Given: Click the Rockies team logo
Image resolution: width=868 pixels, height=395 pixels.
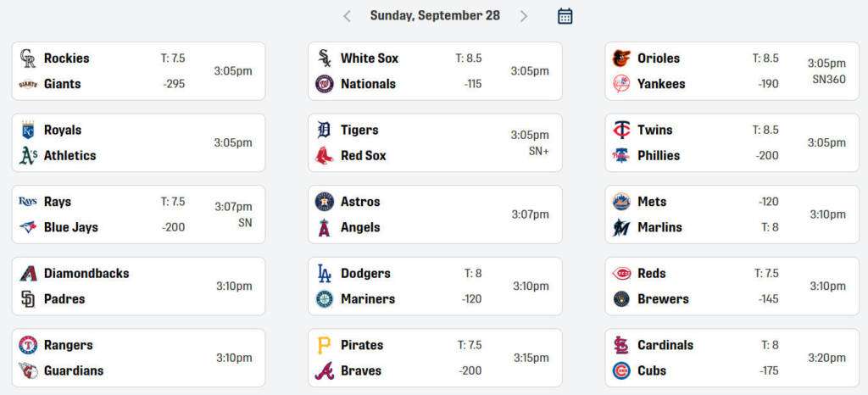Looking at the screenshot, I should pos(28,58).
